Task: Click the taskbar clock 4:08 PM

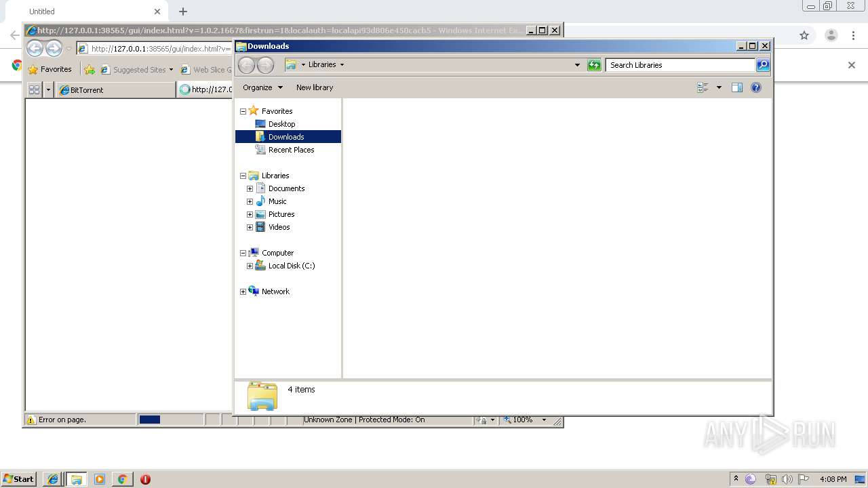Action: [833, 479]
